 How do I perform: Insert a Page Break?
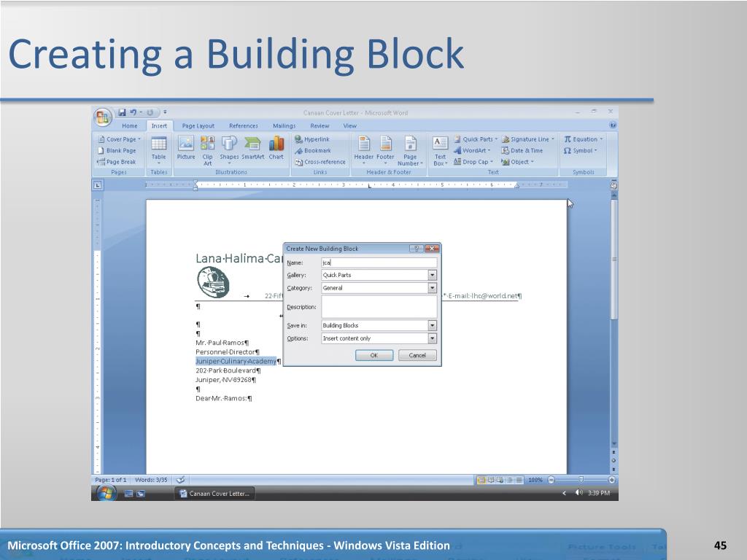[x=117, y=162]
